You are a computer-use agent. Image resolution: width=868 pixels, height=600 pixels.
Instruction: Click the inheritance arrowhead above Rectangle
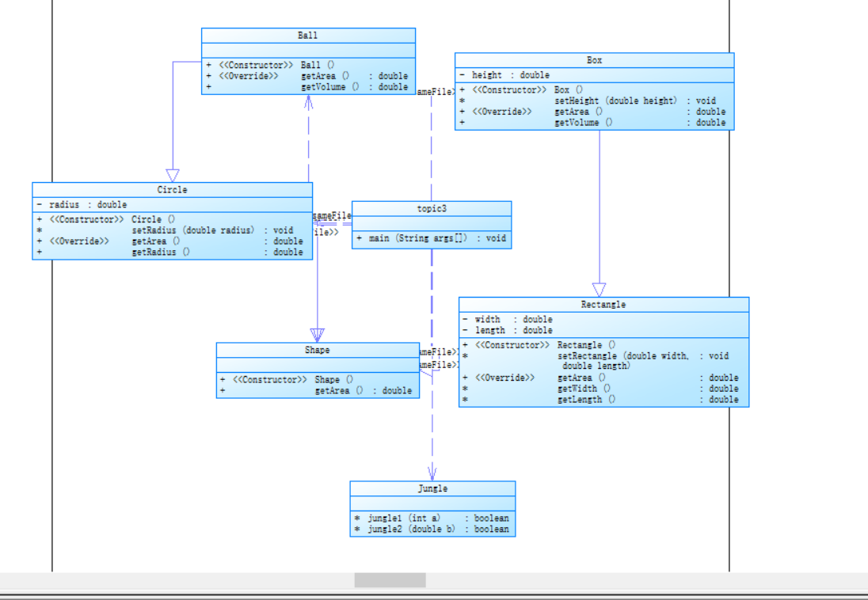[x=599, y=290]
